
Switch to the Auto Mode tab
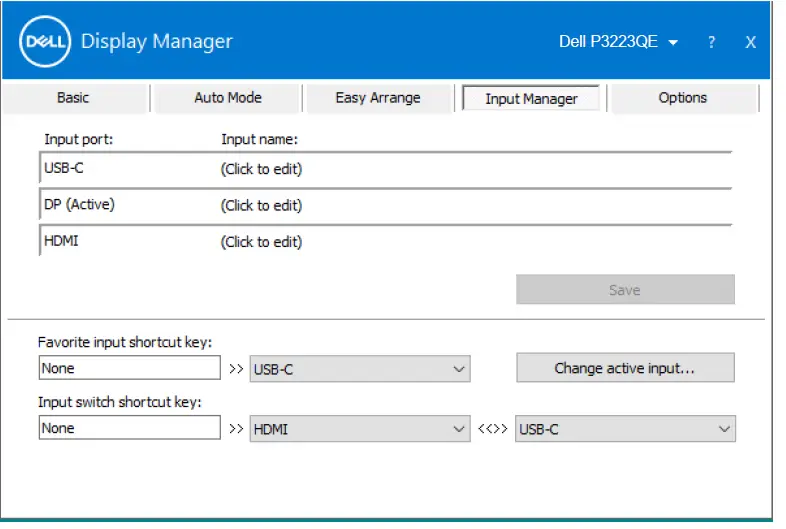[228, 98]
